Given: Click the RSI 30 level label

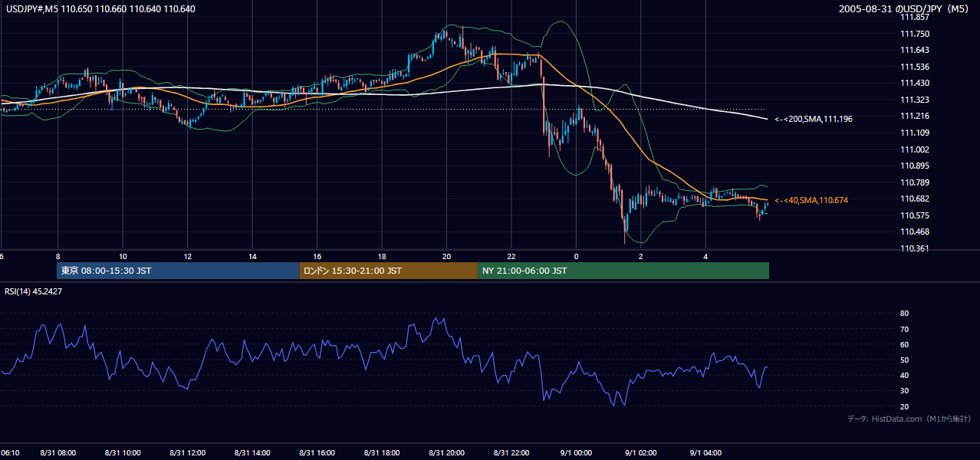Looking at the screenshot, I should click(904, 391).
